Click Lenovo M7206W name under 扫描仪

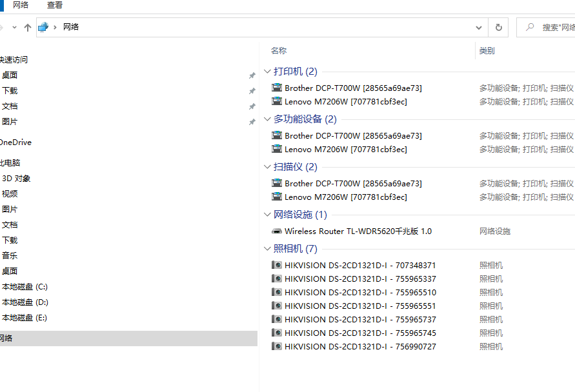click(x=346, y=197)
